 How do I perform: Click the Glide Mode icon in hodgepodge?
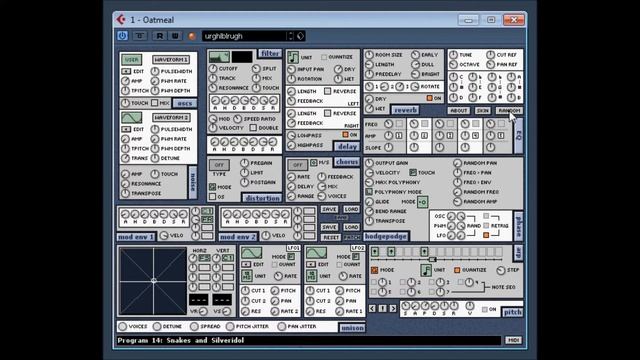coord(422,202)
